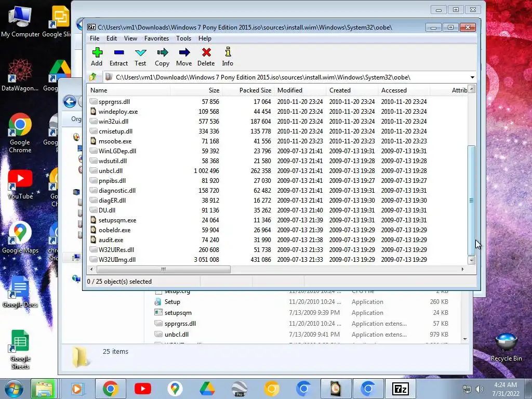Sort by Size column header

click(196, 90)
